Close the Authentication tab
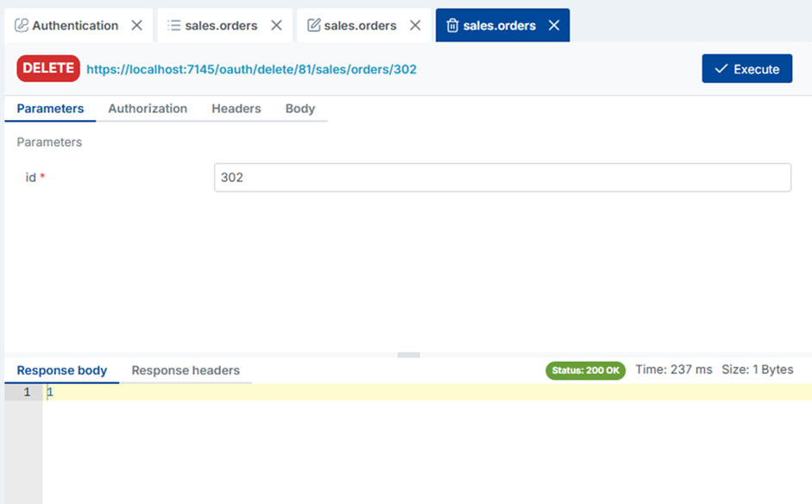Viewport: 812px width, 504px height. pos(136,25)
